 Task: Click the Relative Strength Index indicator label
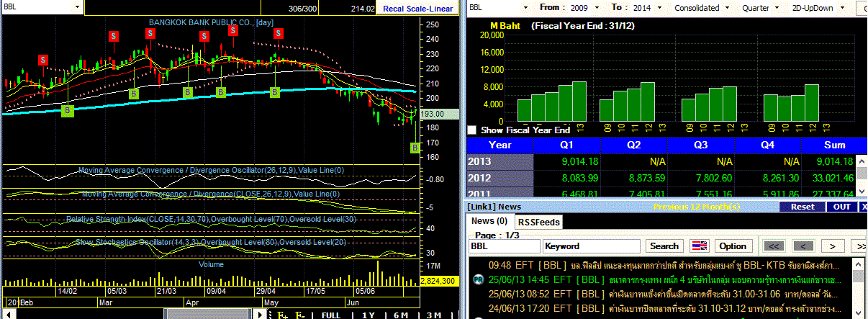click(210, 218)
